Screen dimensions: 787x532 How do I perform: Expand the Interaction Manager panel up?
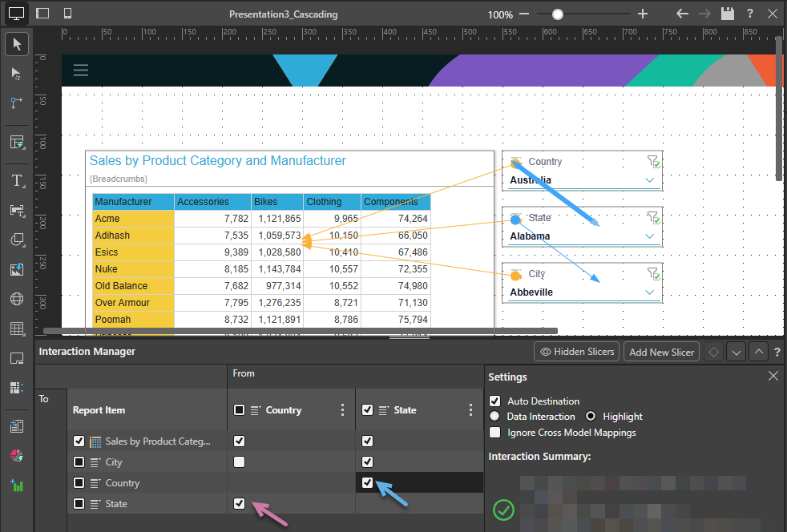pyautogui.click(x=758, y=352)
